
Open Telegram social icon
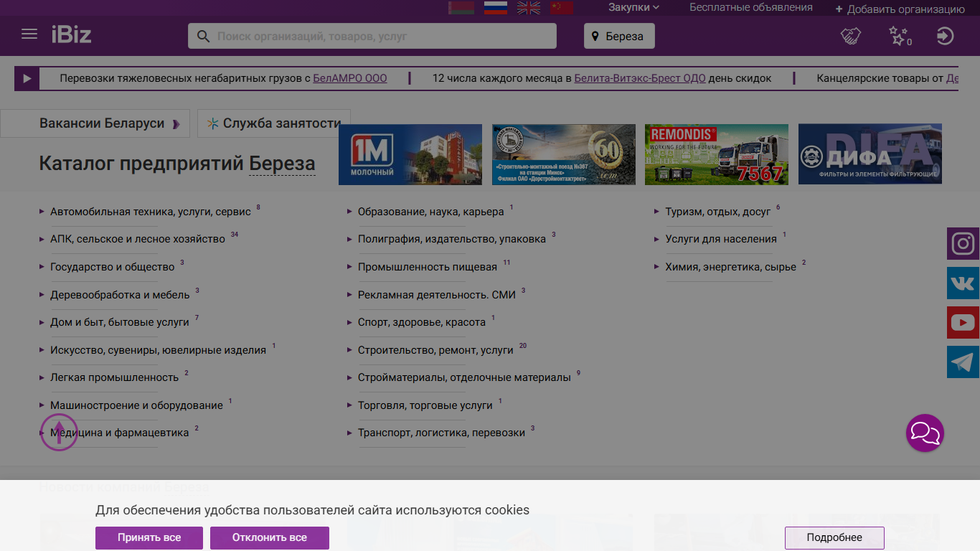963,362
